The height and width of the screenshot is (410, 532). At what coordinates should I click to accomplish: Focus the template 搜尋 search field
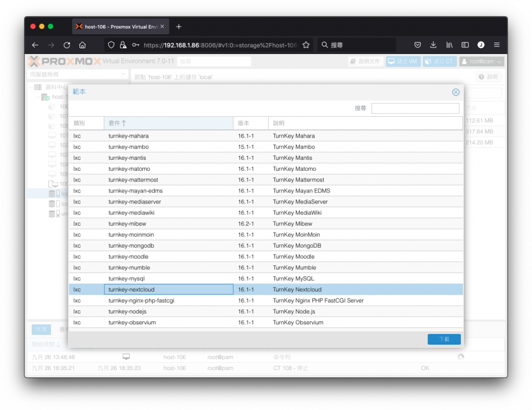click(415, 108)
